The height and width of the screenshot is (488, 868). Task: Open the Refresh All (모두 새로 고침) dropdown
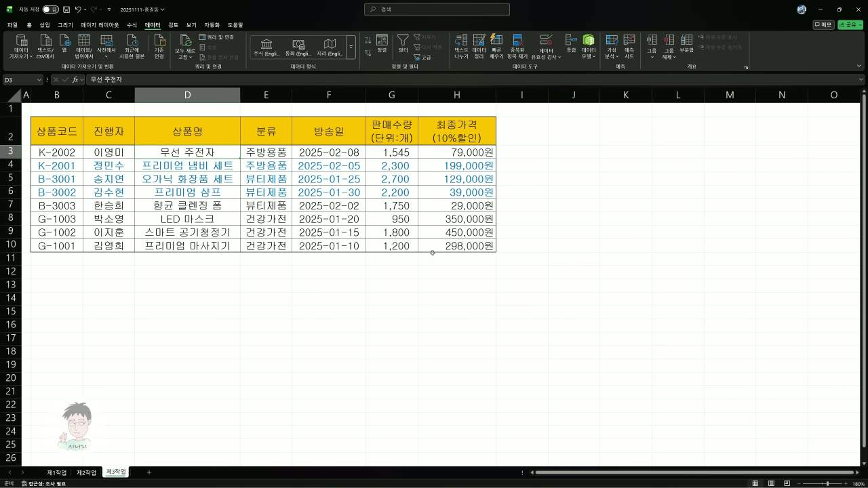(x=184, y=46)
